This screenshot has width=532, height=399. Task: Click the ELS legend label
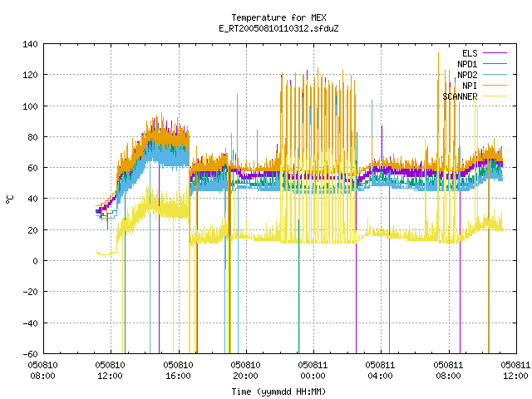point(470,53)
